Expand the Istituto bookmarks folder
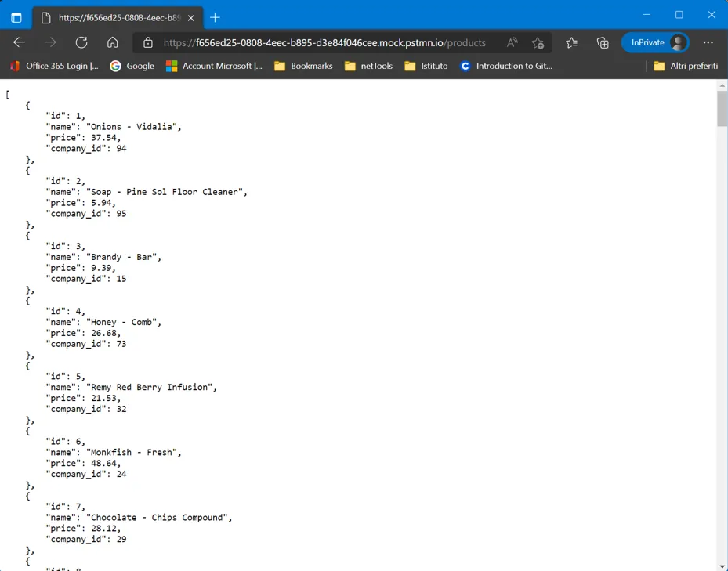 [426, 66]
